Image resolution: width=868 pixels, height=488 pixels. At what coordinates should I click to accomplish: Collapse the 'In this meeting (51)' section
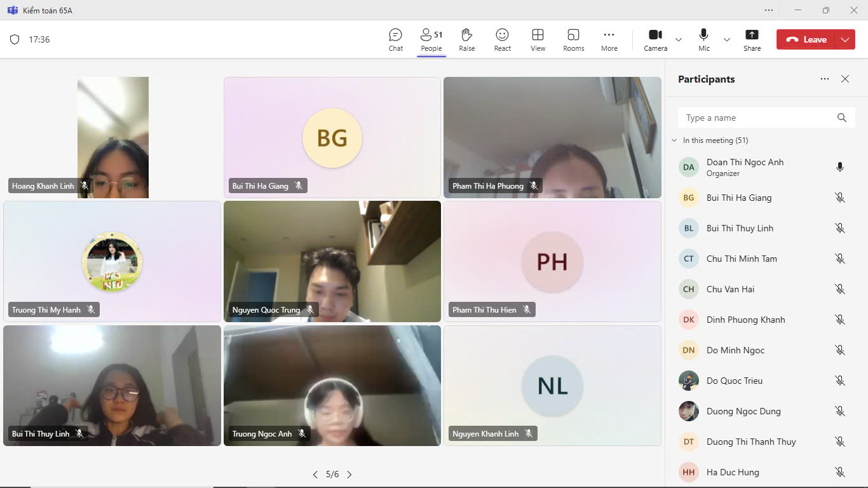click(674, 140)
